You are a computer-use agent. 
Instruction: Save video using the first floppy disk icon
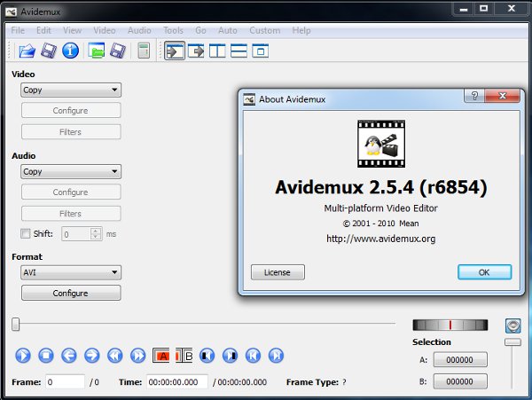pos(49,51)
